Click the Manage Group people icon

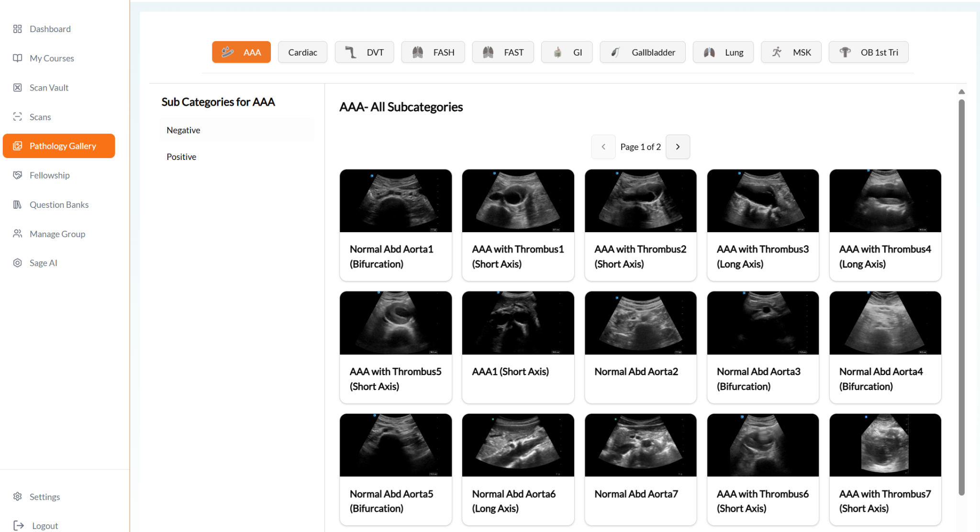point(18,234)
